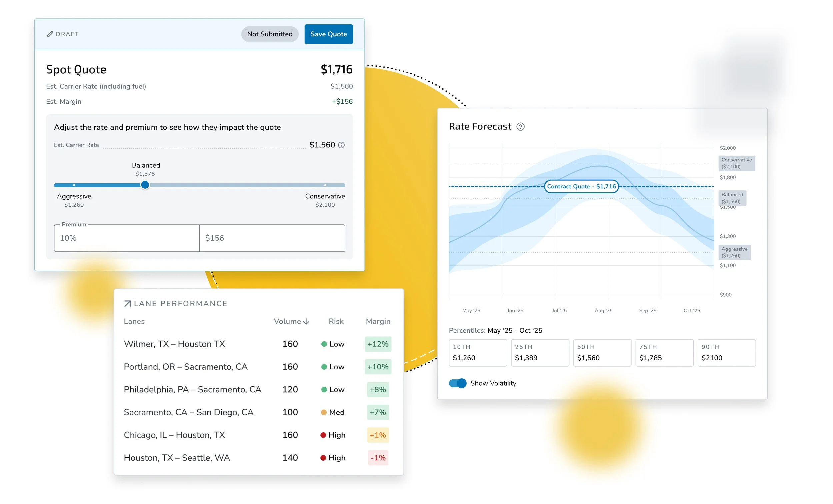Click green Low risk dot for Wilmer–Houston
Screen dimensions: 833x504
pos(324,344)
